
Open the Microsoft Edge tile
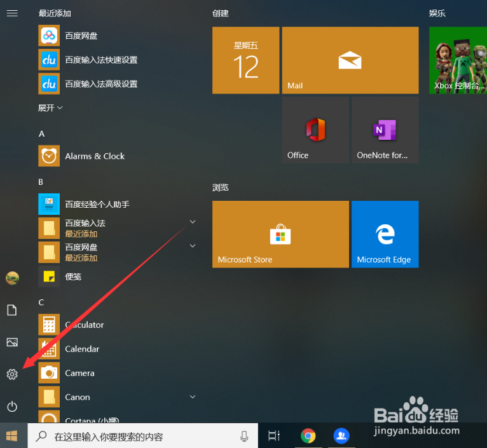[x=385, y=234]
